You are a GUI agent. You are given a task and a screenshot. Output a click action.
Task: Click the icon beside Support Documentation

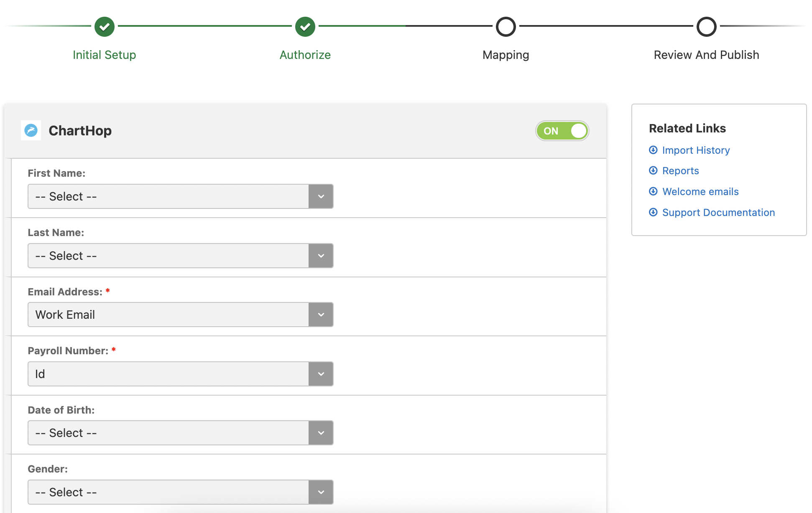pyautogui.click(x=653, y=212)
